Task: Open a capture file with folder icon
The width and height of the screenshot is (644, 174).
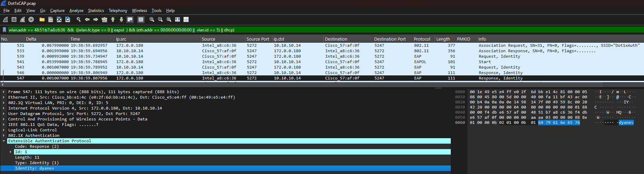Action: [42, 19]
